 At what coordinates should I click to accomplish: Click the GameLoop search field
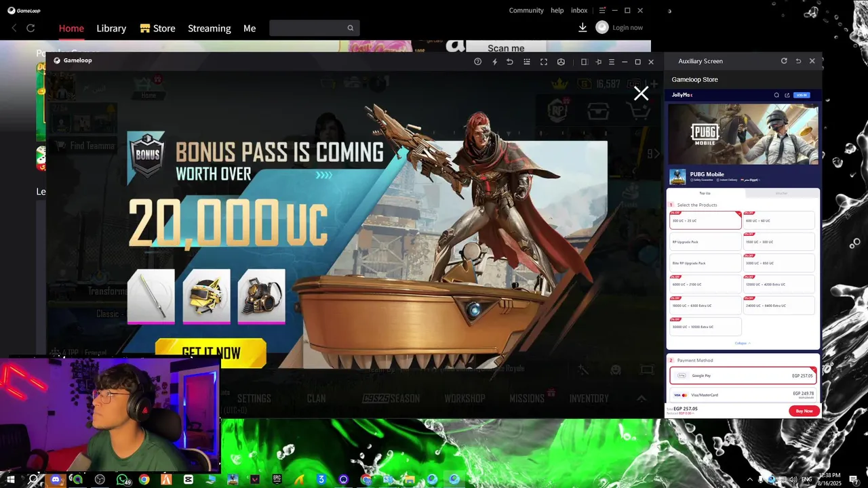tap(314, 28)
